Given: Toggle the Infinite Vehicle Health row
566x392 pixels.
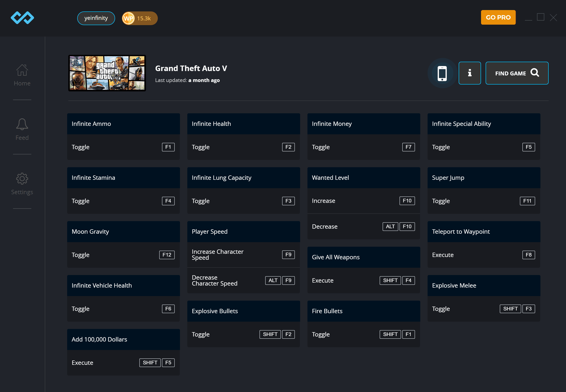Looking at the screenshot, I should coord(124,309).
